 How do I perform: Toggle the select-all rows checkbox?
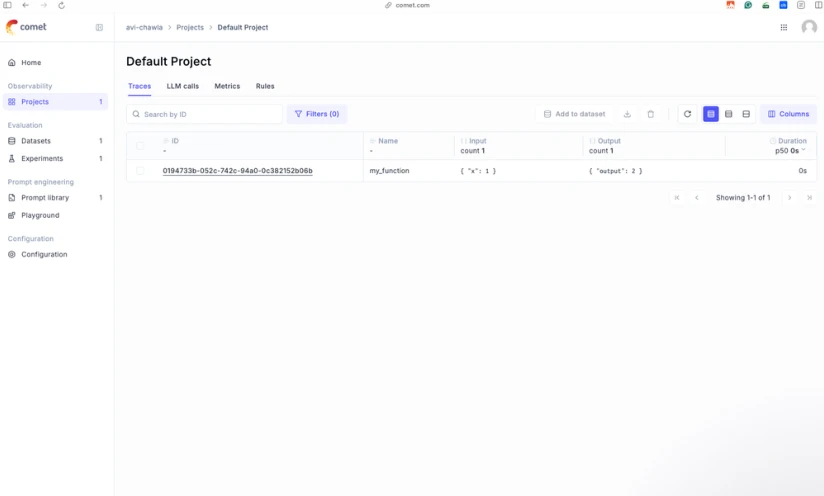coord(140,146)
